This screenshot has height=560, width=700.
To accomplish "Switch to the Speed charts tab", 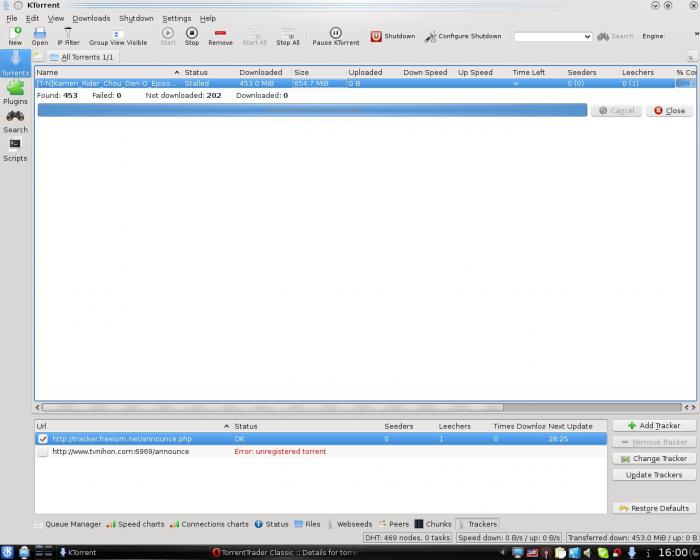I will [x=135, y=524].
